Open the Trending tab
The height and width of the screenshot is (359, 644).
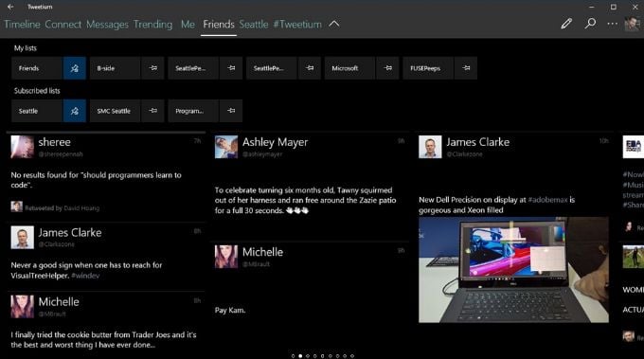tap(152, 25)
